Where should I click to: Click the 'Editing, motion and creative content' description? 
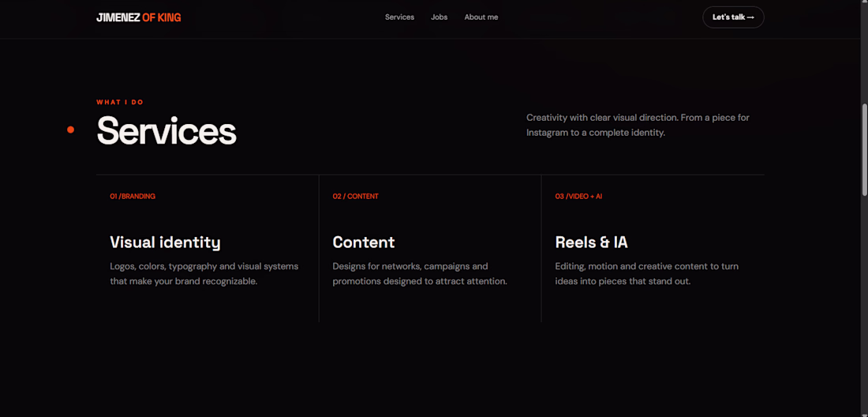646,273
